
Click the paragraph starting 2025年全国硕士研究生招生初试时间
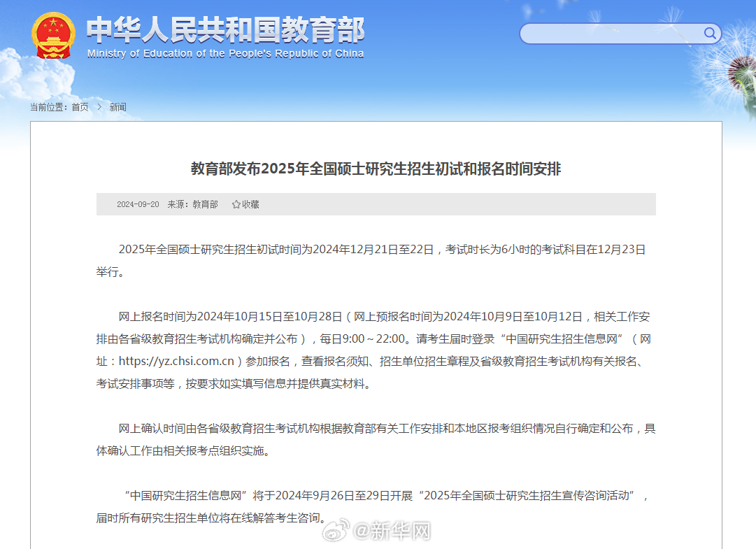371,260
